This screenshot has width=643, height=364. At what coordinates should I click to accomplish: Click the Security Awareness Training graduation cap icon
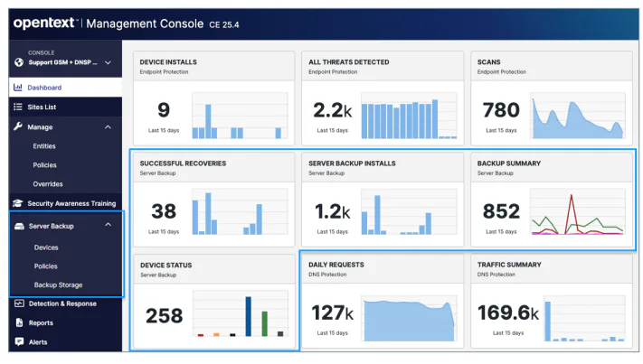[17, 203]
